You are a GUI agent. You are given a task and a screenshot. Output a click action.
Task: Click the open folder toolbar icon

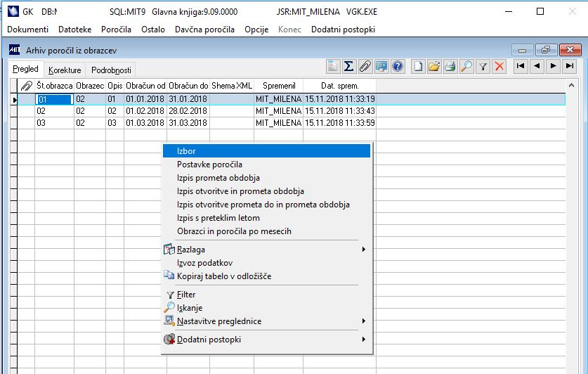click(434, 66)
